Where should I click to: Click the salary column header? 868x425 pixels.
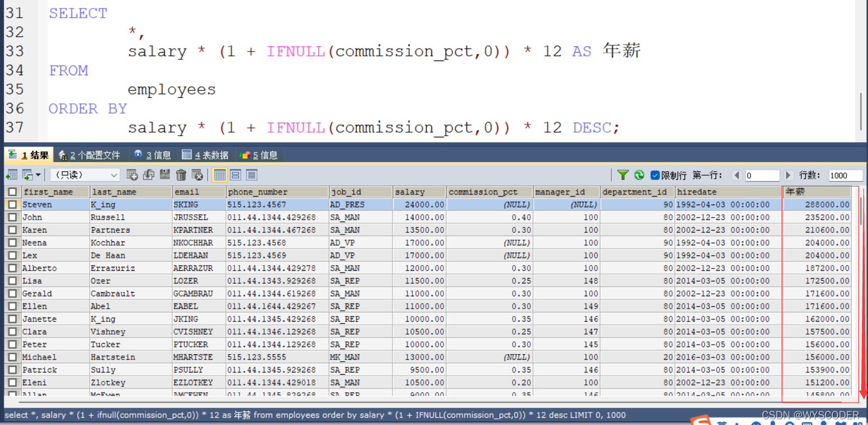[x=420, y=192]
